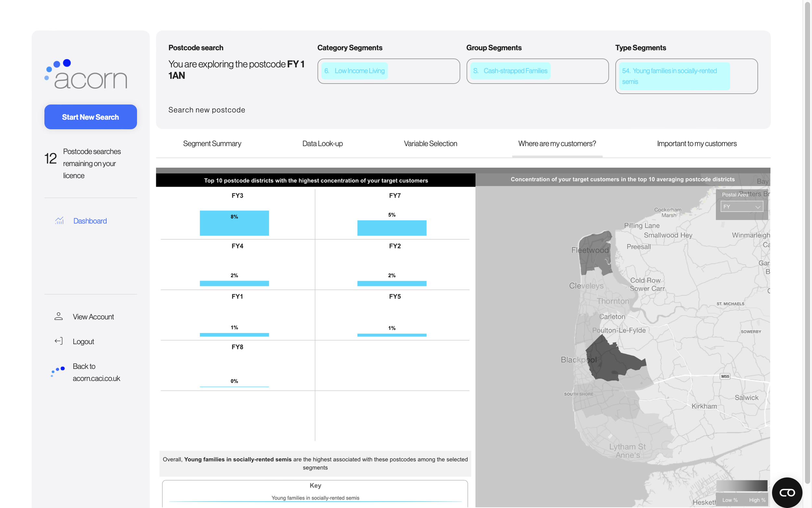Click the acorn logo in sidebar
The width and height of the screenshot is (812, 508).
click(x=86, y=74)
